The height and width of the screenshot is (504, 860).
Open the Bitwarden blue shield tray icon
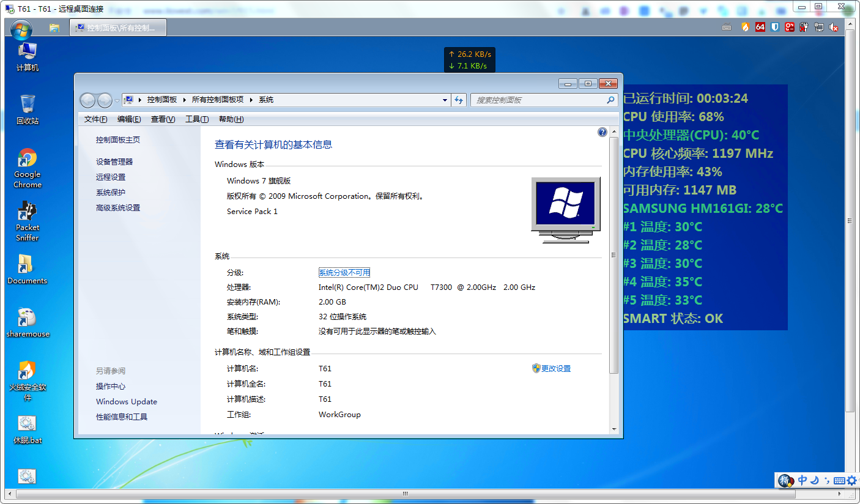[775, 28]
